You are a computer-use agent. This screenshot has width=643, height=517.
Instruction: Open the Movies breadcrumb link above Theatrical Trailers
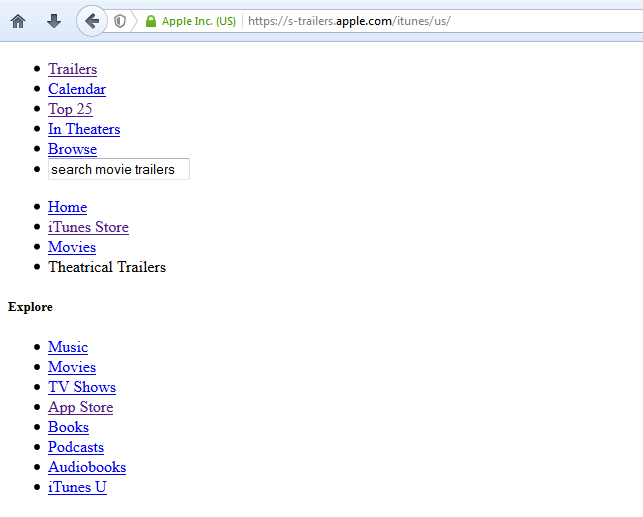[x=72, y=247]
